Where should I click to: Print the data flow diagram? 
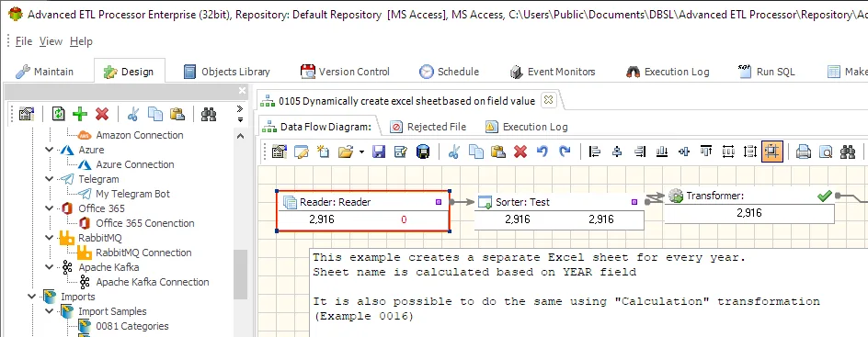[804, 152]
